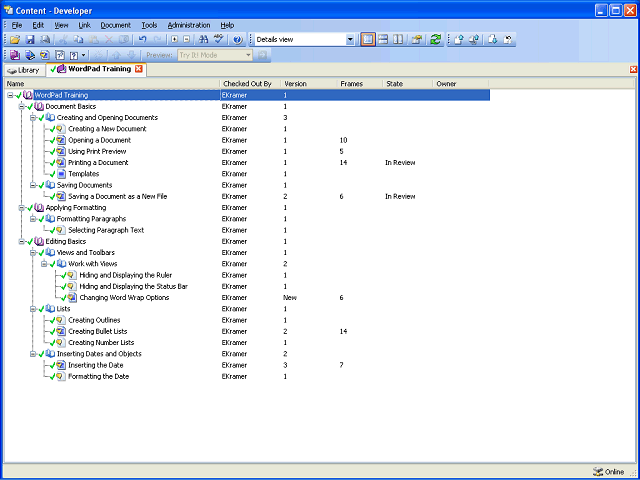Collapse the Lists section node
The image size is (640, 480).
pos(33,309)
